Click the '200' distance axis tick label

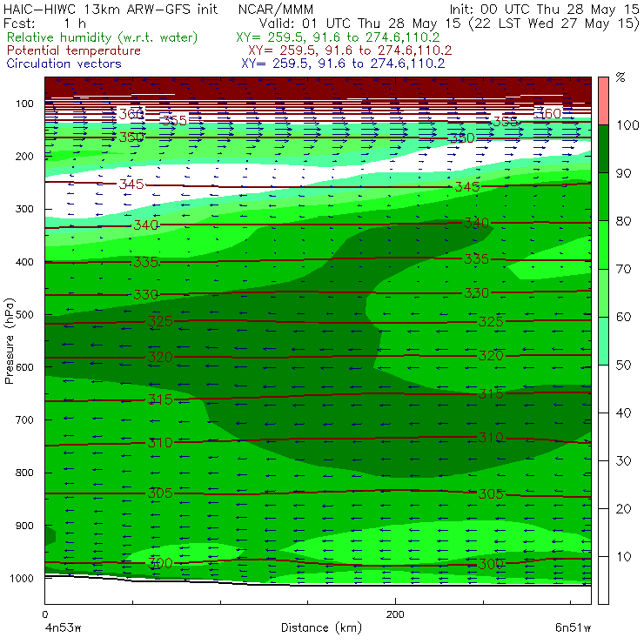point(395,614)
